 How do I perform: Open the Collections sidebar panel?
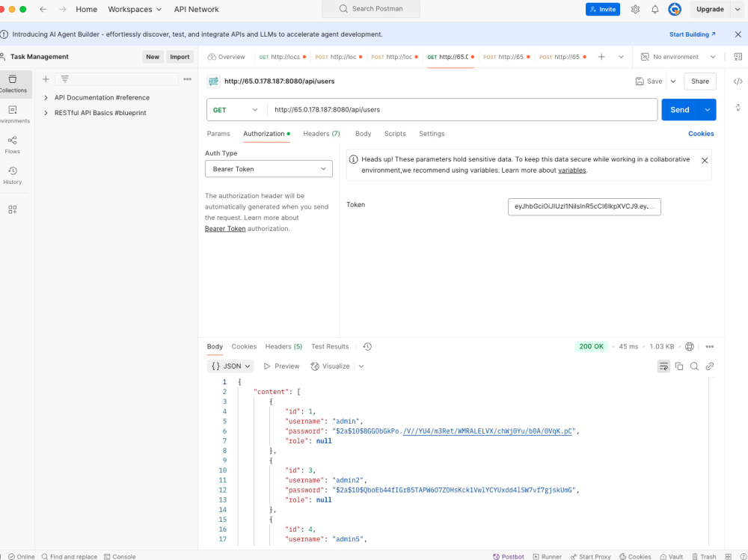[13, 84]
